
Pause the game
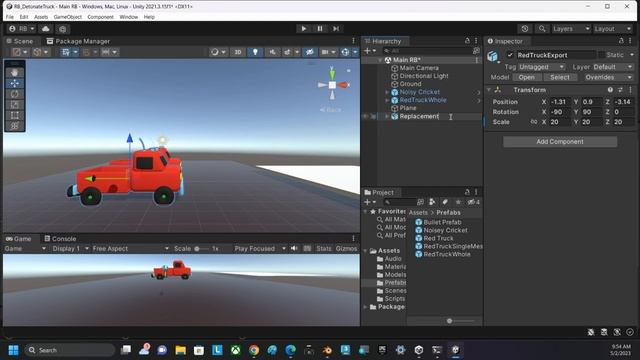pos(320,29)
